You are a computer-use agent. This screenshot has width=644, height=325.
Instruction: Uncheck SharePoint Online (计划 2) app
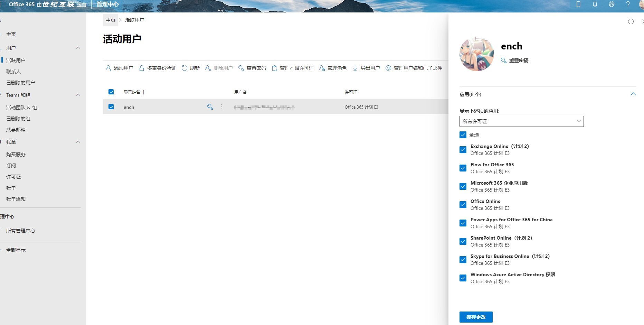click(463, 241)
